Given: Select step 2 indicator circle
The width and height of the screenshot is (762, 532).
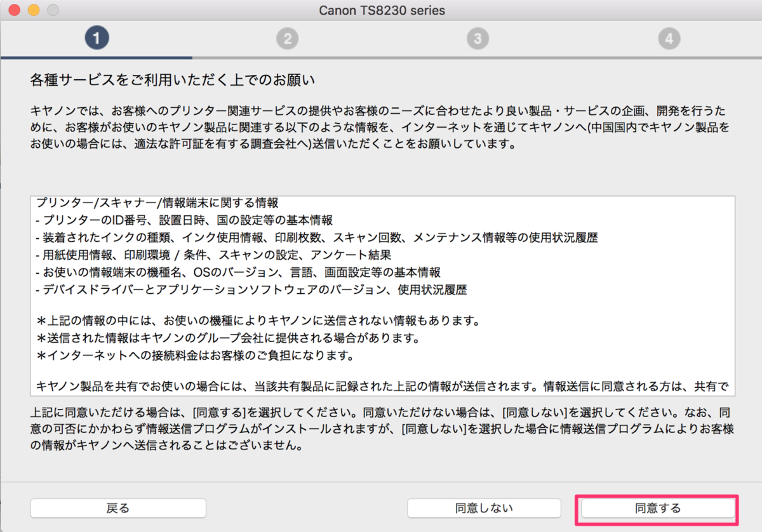Looking at the screenshot, I should coord(287,39).
